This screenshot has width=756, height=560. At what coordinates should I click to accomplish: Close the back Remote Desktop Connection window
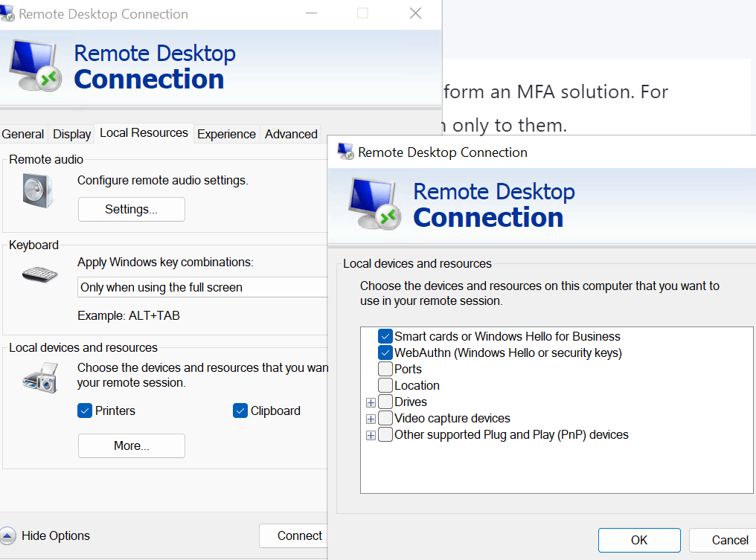pos(416,13)
